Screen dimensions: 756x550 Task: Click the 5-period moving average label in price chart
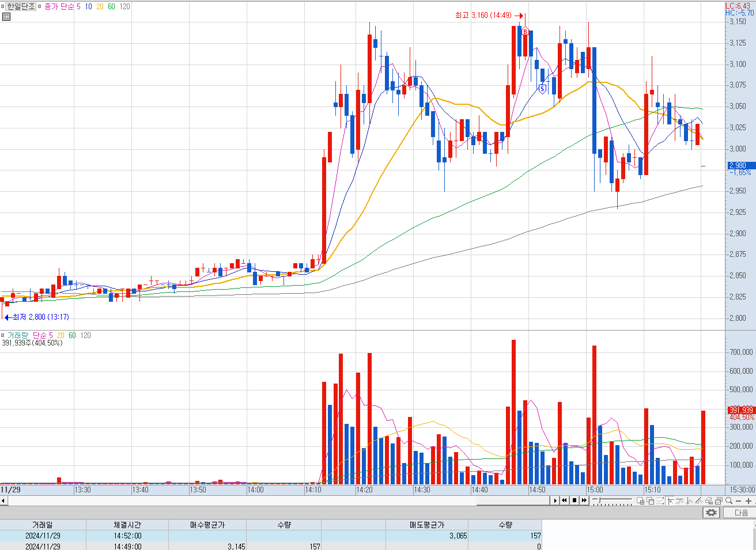click(79, 6)
